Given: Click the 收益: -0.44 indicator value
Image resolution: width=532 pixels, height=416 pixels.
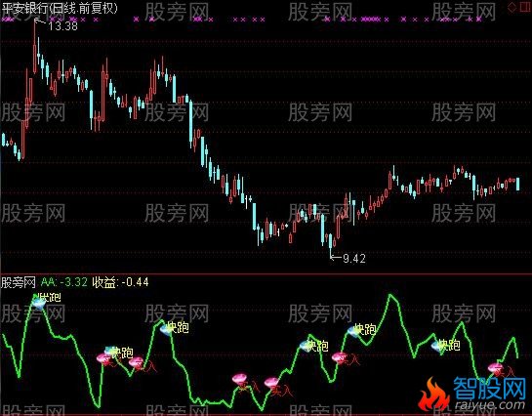Looking at the screenshot, I should (x=120, y=282).
